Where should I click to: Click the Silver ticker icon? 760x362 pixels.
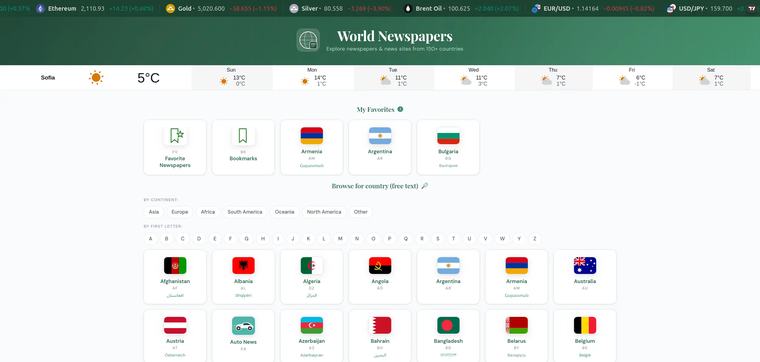point(294,8)
